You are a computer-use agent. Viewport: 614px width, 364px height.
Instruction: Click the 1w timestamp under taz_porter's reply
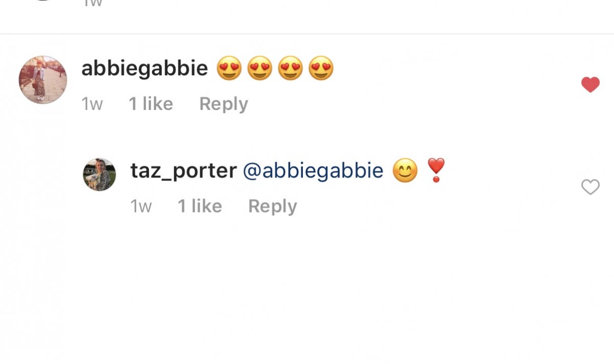pyautogui.click(x=141, y=207)
